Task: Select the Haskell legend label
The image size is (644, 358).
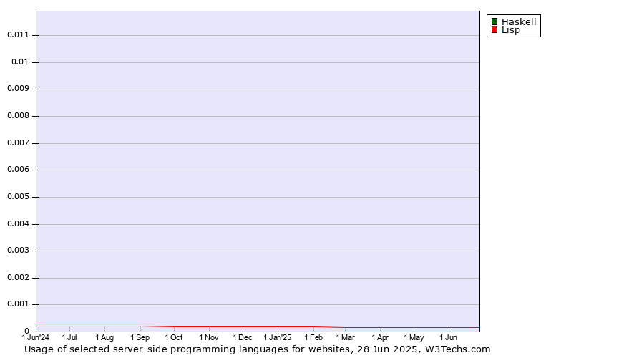Action: [519, 21]
